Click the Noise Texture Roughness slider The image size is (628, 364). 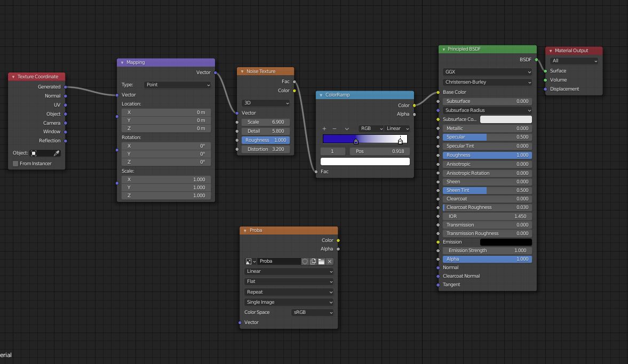(x=266, y=140)
